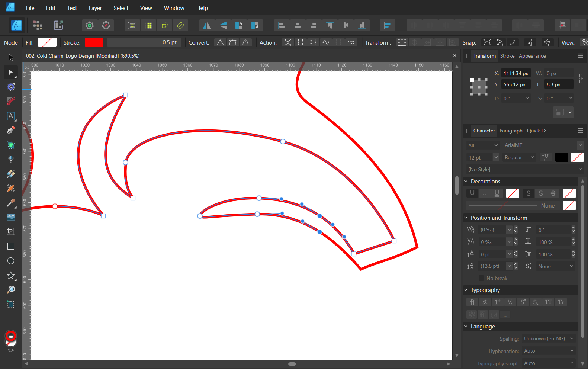Choose the Ellipse shape tool
The image size is (588, 369).
11,261
